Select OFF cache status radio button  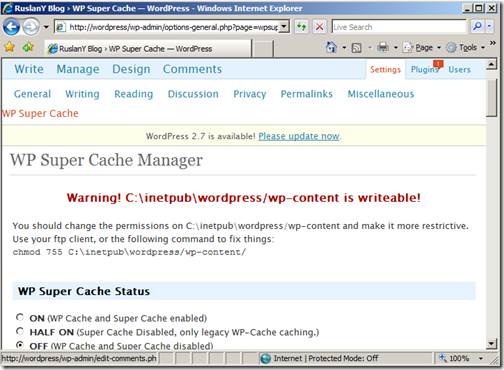click(x=20, y=345)
